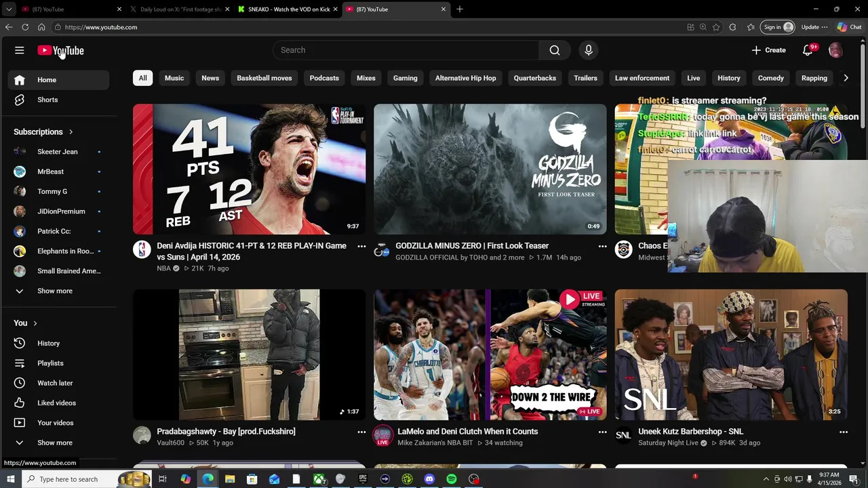The image size is (868, 488).
Task: Open options for Pradabagshawty video
Action: pyautogui.click(x=361, y=432)
